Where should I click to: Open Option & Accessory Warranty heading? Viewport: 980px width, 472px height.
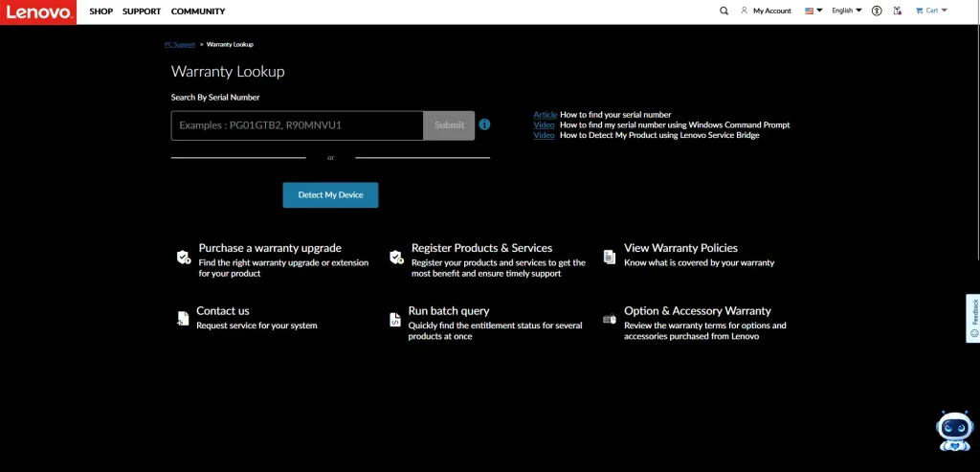[698, 311]
